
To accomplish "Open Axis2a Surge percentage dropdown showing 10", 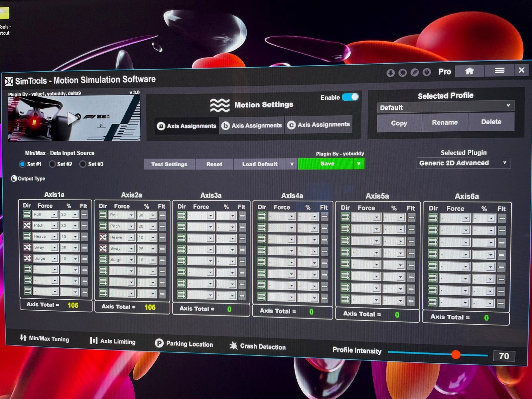I will (147, 260).
